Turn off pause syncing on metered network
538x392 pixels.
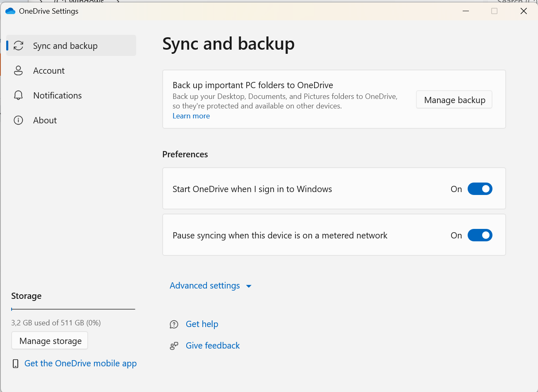coord(480,235)
